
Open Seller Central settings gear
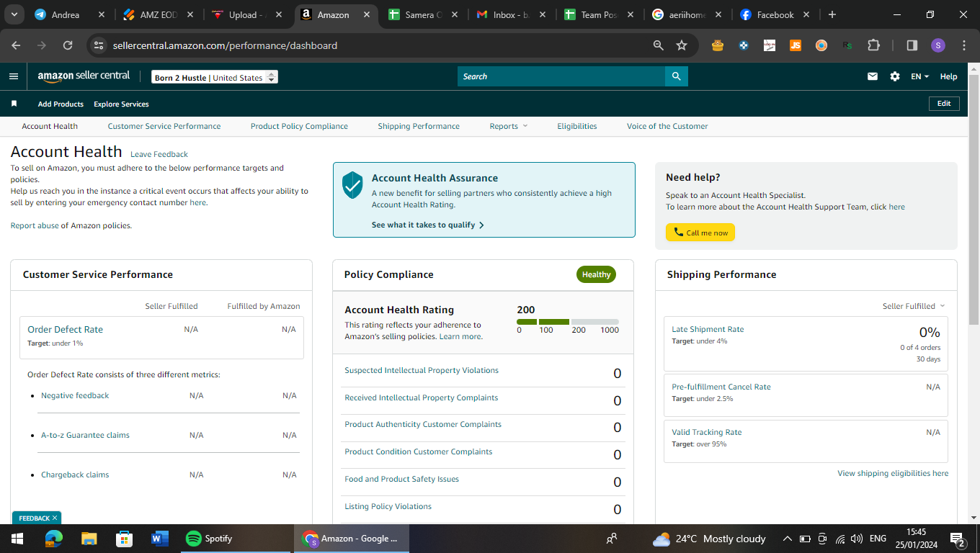895,76
